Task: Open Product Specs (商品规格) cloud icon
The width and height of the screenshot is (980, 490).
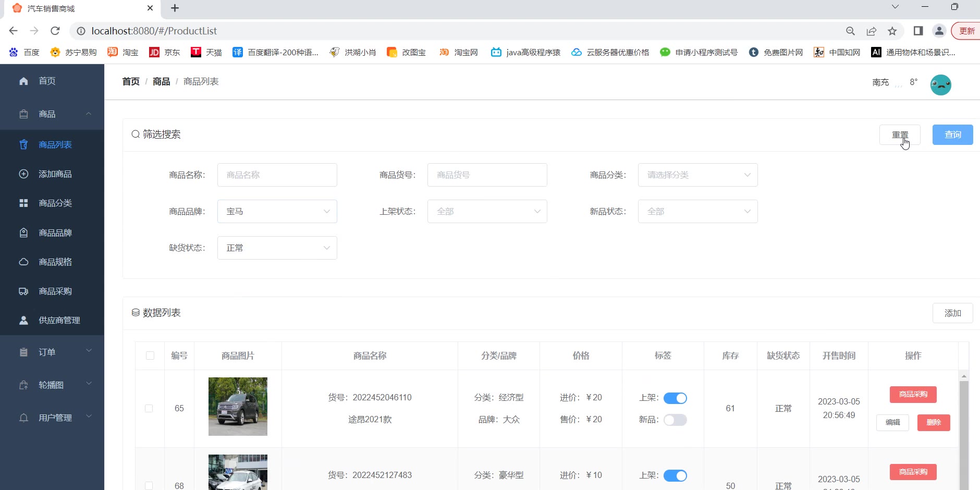Action: coord(23,262)
